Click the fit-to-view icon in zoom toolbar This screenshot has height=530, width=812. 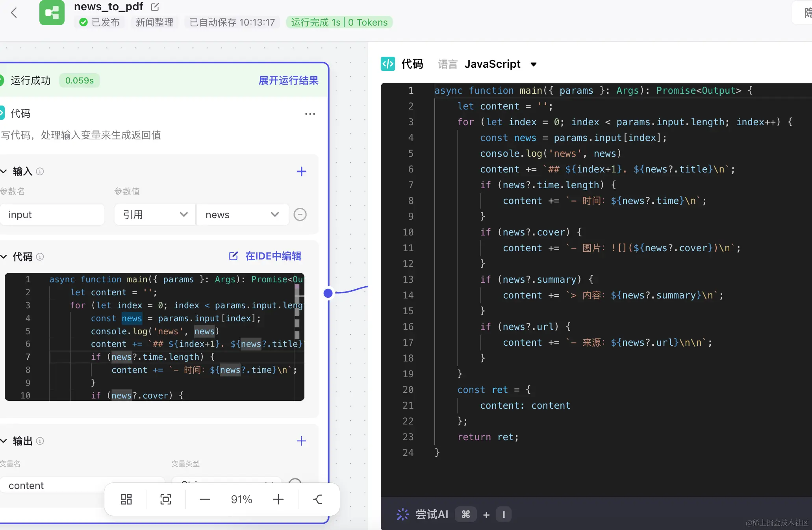(x=166, y=499)
